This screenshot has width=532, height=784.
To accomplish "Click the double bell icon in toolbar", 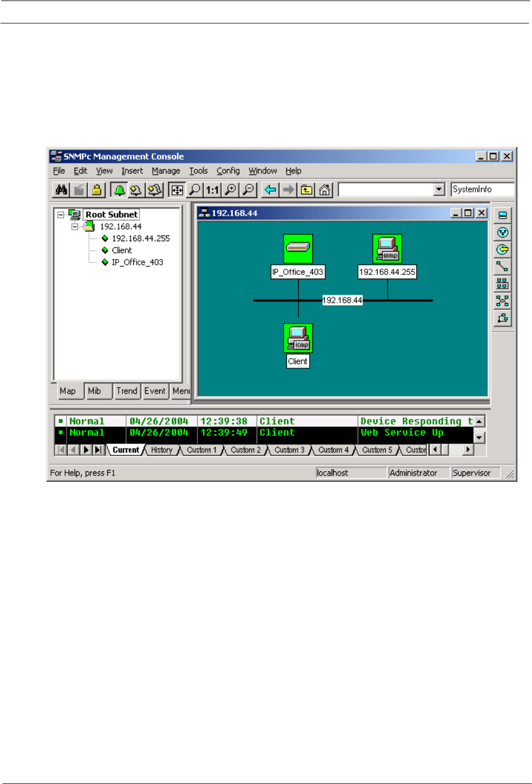I will (154, 190).
